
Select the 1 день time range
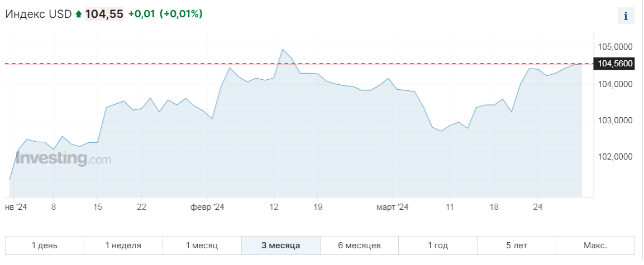[x=45, y=245]
